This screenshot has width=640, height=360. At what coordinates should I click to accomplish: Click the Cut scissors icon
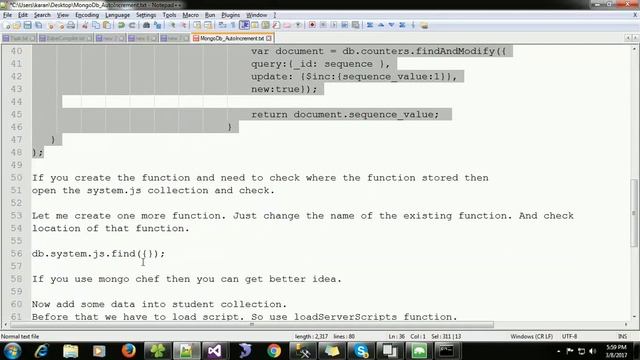[85, 25]
